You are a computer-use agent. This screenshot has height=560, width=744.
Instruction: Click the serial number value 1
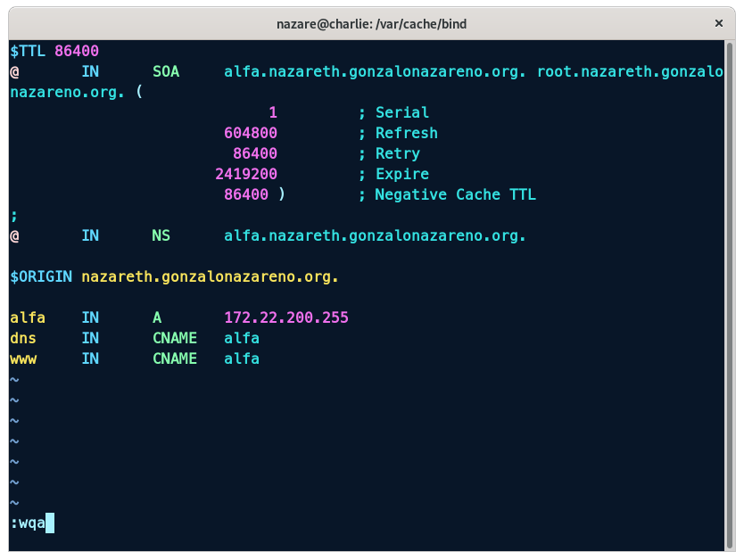273,113
